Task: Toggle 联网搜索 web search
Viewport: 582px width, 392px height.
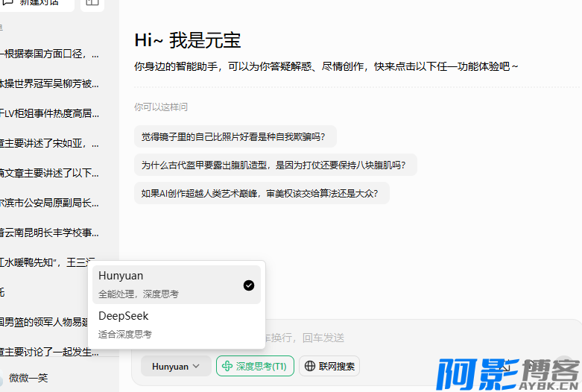Action: 329,367
